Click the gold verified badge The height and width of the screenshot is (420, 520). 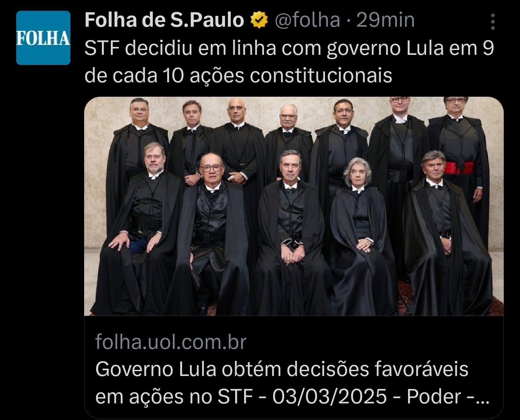pyautogui.click(x=259, y=20)
